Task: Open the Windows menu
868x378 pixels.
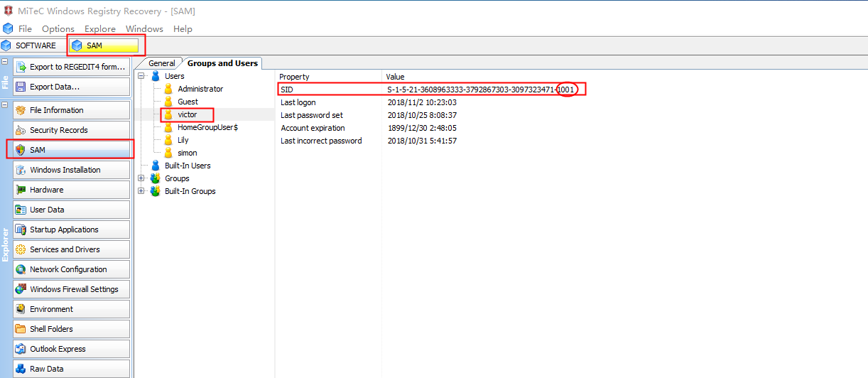Action: pos(144,29)
